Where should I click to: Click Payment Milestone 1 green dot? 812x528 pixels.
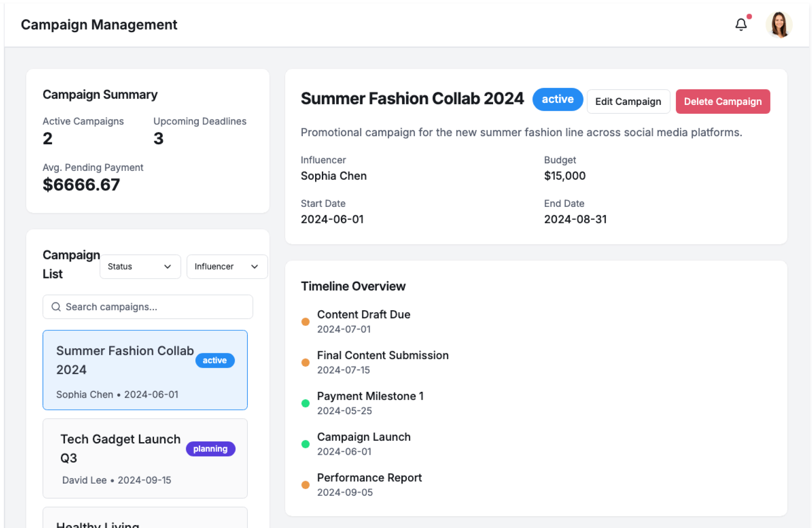tap(305, 403)
